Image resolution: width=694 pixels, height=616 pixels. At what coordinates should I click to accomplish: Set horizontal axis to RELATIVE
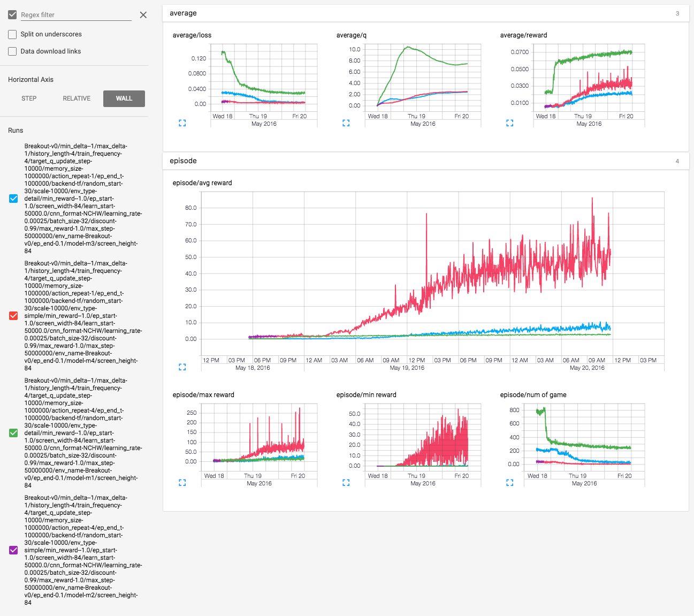[x=77, y=98]
